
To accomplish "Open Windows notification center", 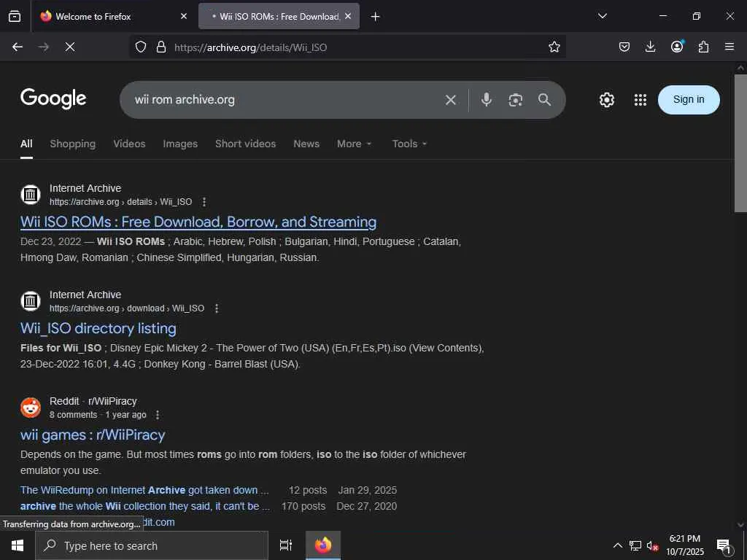I will tap(724, 546).
